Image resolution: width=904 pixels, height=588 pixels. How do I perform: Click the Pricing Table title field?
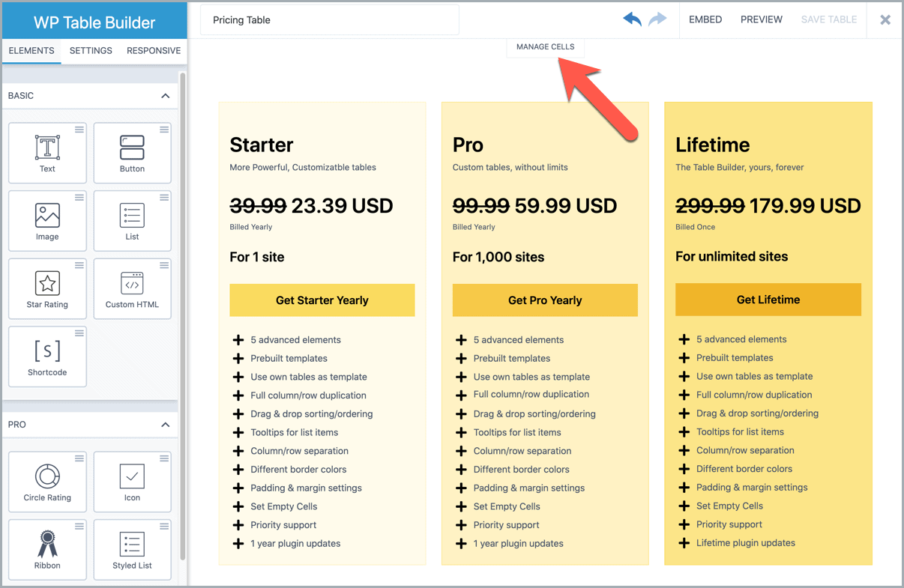click(x=329, y=20)
